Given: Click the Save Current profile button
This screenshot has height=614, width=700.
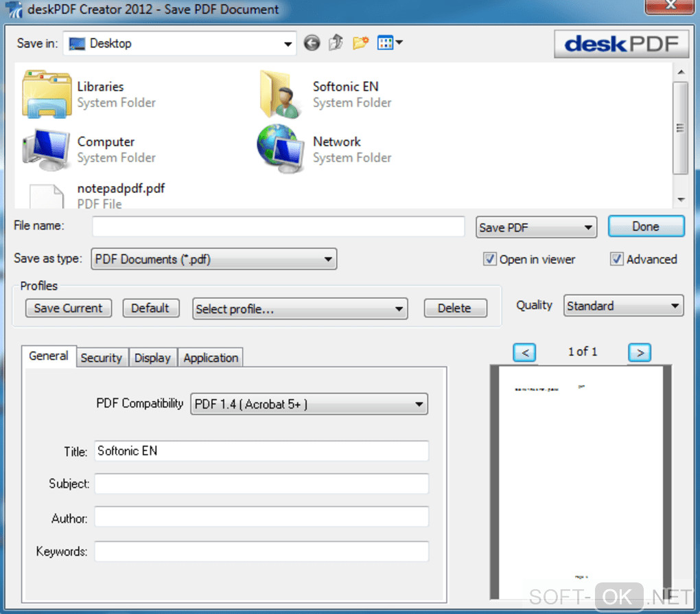Looking at the screenshot, I should 69,308.
